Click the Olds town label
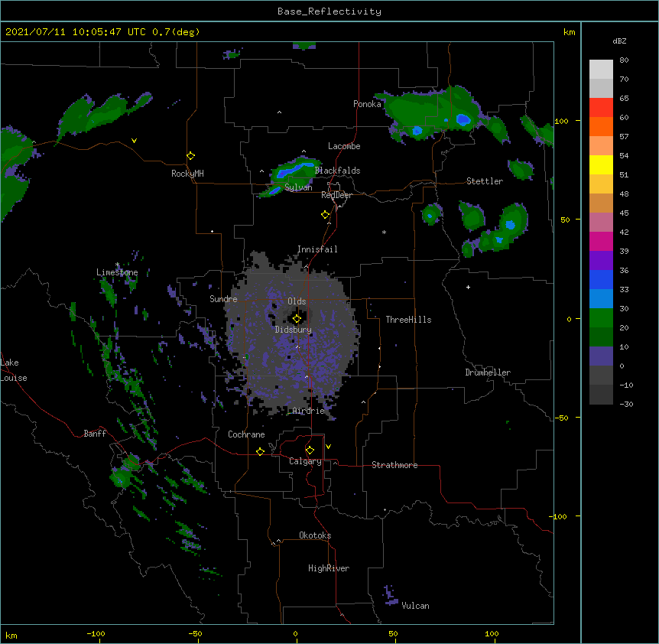The image size is (659, 644). pyautogui.click(x=297, y=301)
